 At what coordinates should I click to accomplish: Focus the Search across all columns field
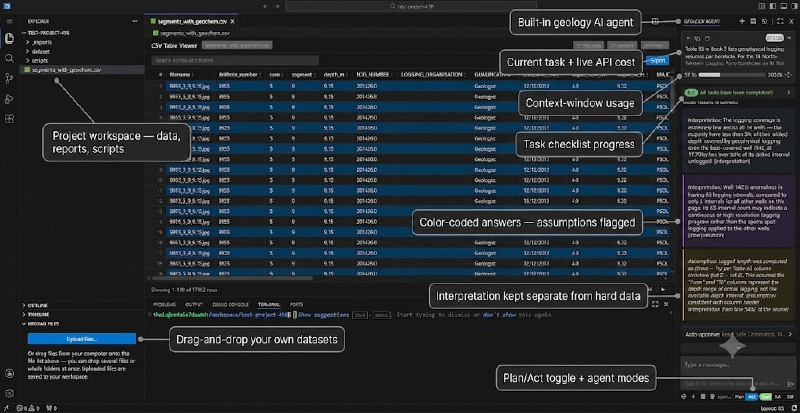(x=235, y=61)
